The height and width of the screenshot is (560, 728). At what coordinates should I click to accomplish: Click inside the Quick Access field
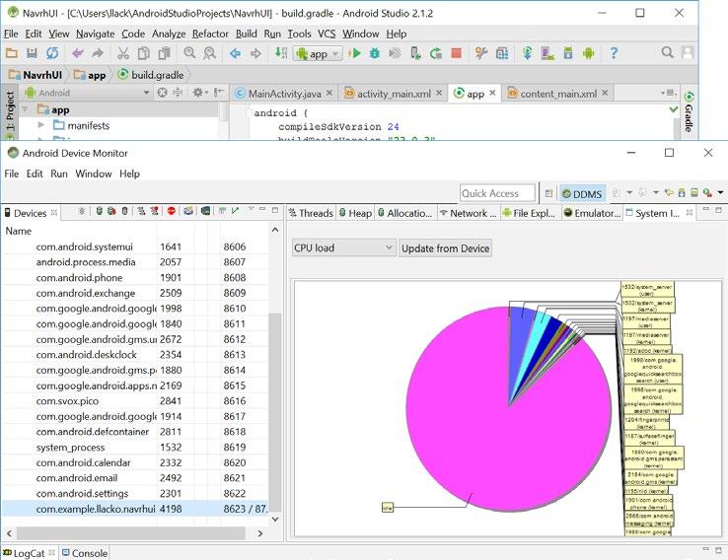pyautogui.click(x=497, y=193)
